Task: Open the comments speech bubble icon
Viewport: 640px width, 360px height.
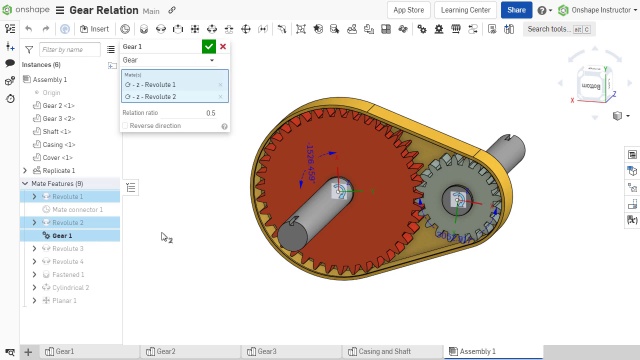Action: [10, 63]
